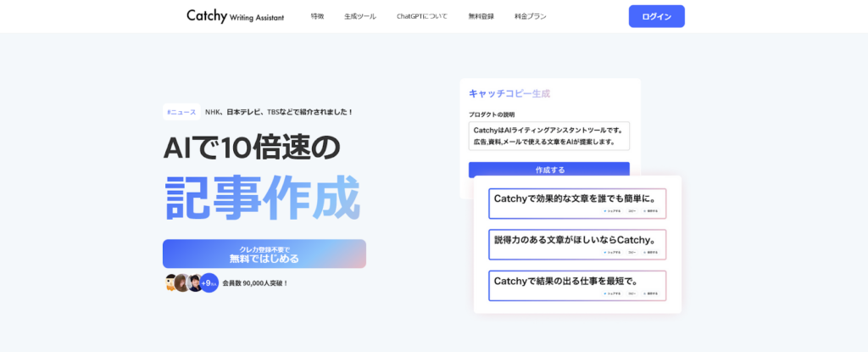
Task: Open 無料登録 in the top navigation
Action: [x=481, y=16]
